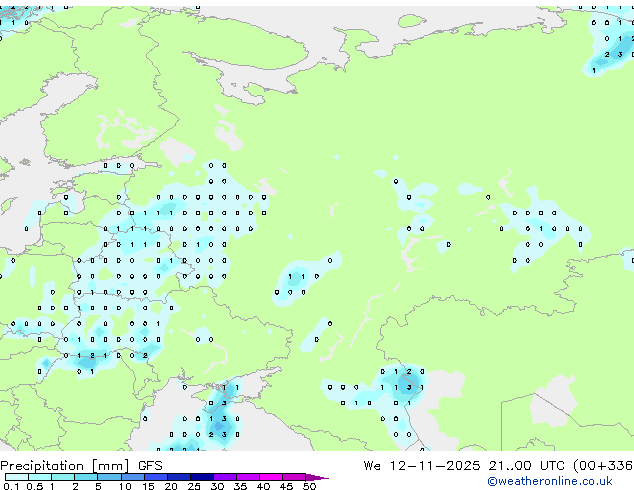The height and width of the screenshot is (490, 634).
Task: Click the legend label '35'
Action: click(x=240, y=486)
